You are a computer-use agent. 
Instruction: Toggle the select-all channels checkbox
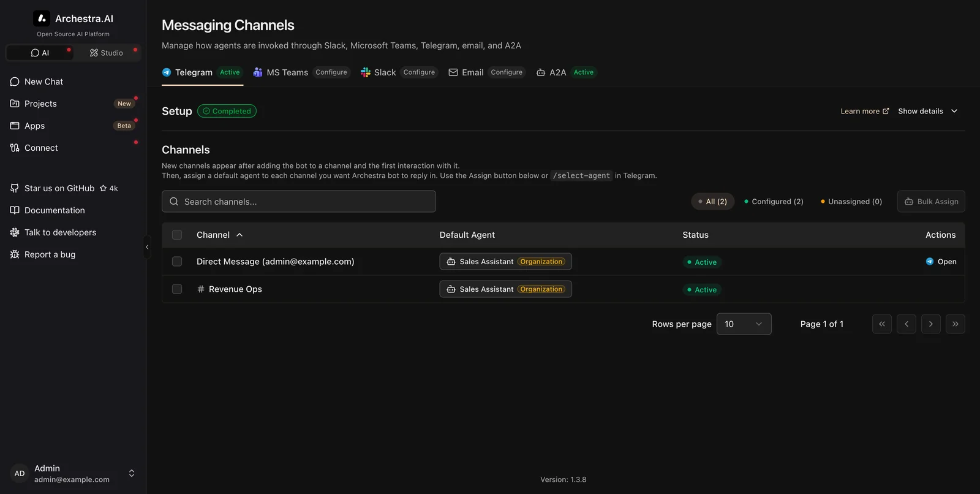click(177, 235)
